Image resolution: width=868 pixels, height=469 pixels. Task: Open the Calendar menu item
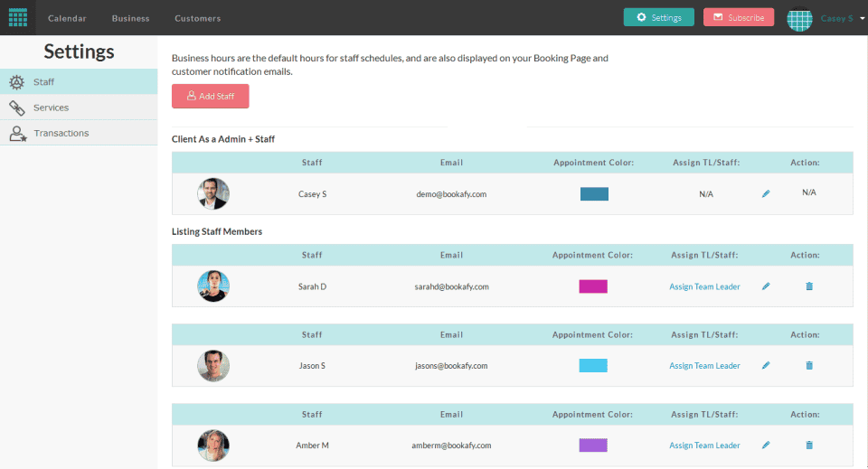point(68,18)
